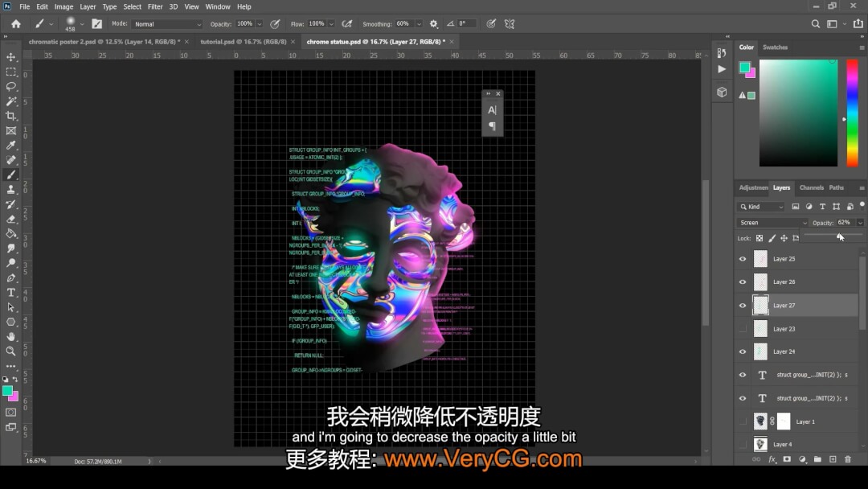Select the Spot Healing Brush tool
This screenshot has height=489, width=868.
[x=10, y=160]
